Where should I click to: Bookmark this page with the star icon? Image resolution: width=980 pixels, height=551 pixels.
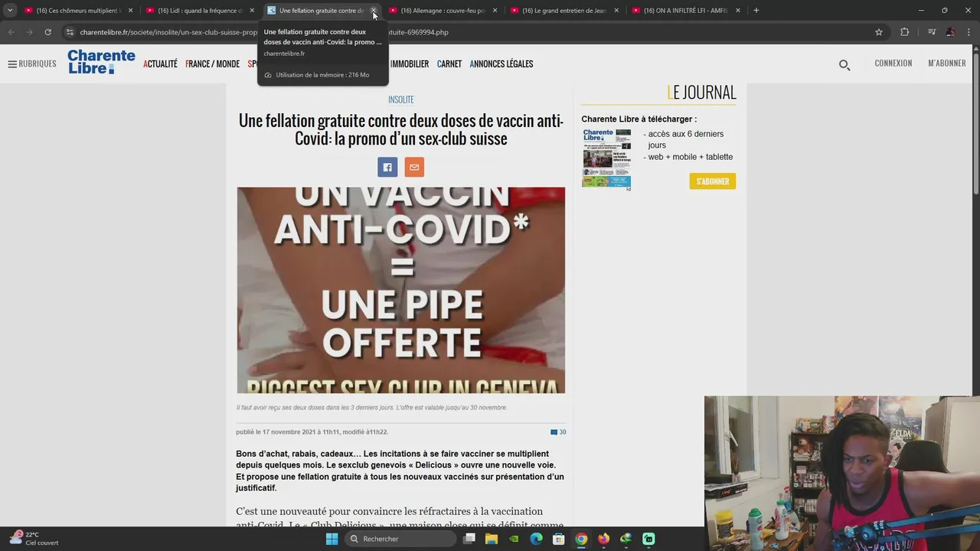(x=879, y=32)
